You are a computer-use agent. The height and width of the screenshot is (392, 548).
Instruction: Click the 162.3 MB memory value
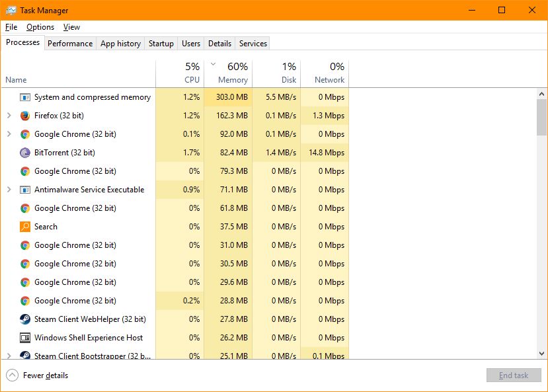232,116
